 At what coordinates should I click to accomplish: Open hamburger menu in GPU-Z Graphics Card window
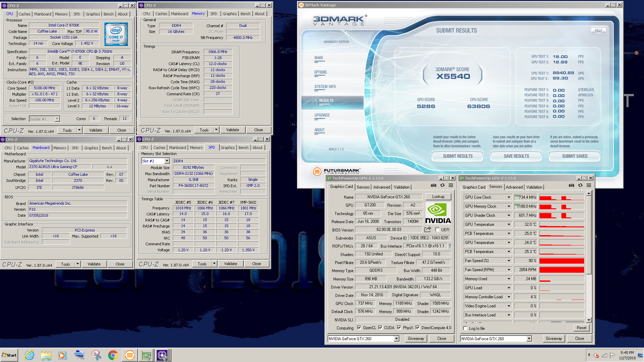click(x=451, y=185)
